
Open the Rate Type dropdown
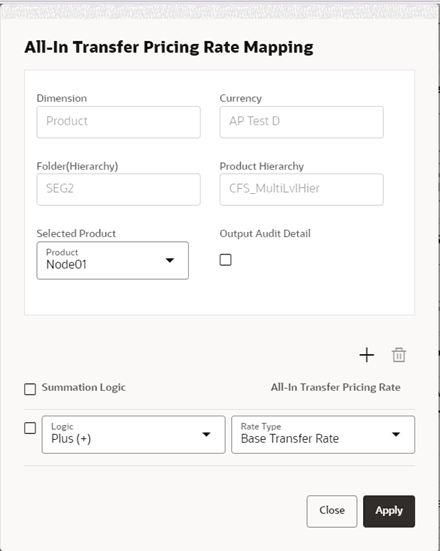pos(323,435)
